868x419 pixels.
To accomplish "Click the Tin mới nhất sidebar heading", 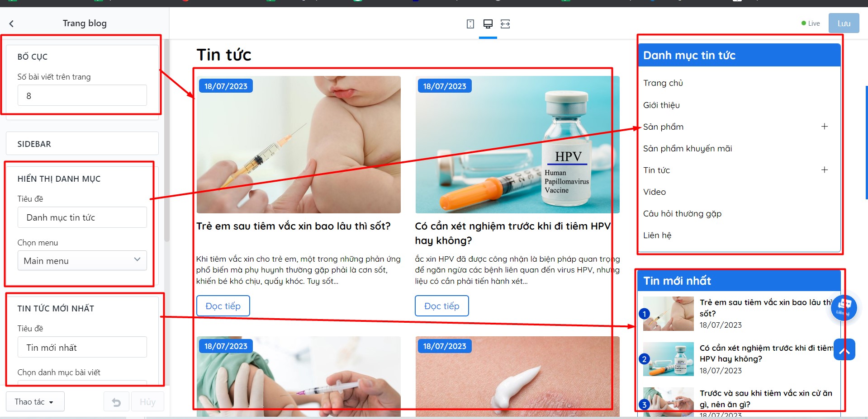I will pos(677,281).
